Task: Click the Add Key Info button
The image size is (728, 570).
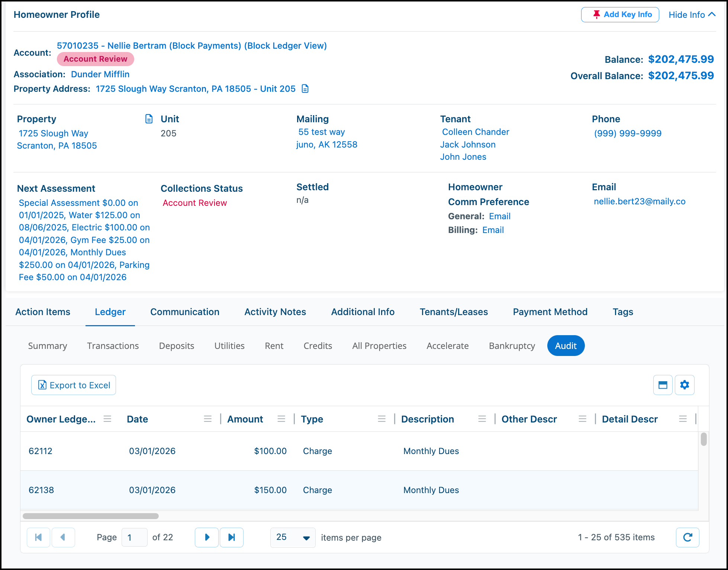Action: pos(620,14)
